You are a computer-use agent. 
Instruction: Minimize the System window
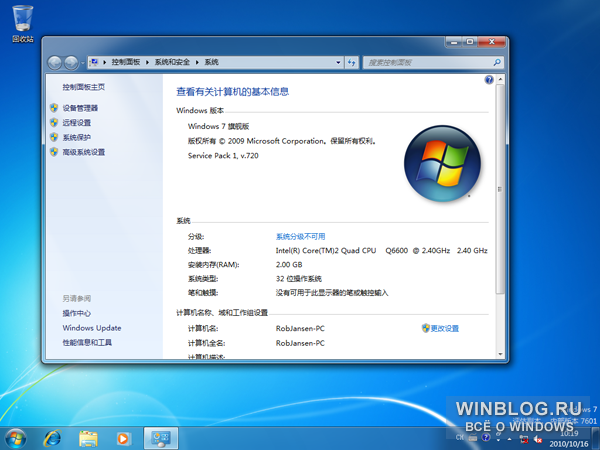point(454,42)
